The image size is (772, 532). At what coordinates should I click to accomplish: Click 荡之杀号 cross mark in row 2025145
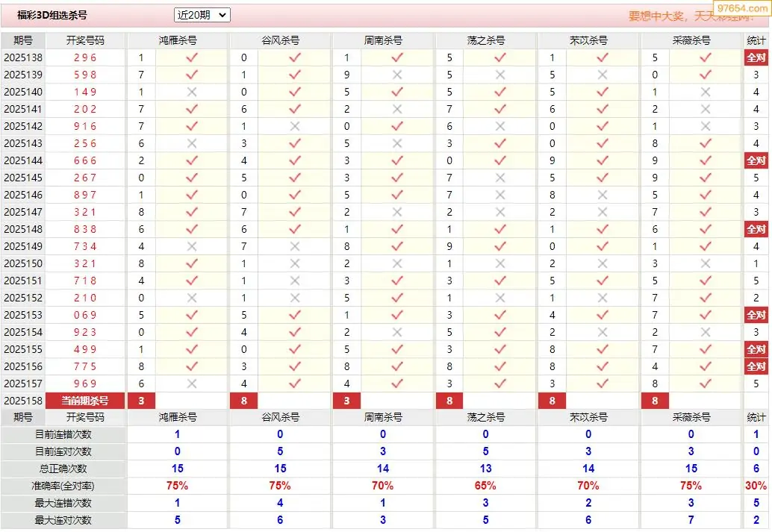tap(500, 178)
